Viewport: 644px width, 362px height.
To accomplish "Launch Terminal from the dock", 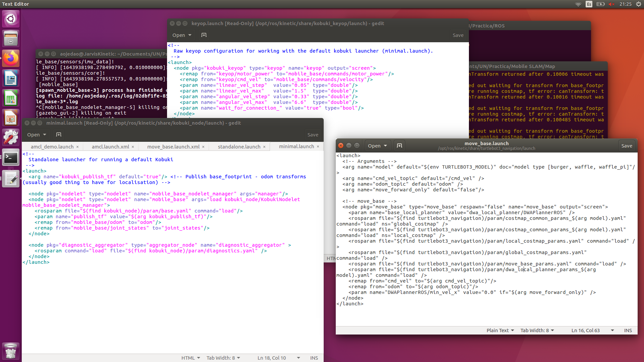I will (x=11, y=158).
